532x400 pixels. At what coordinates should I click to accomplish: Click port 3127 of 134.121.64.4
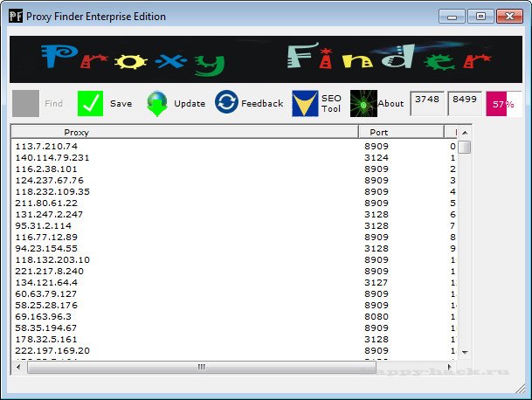pyautogui.click(x=377, y=283)
